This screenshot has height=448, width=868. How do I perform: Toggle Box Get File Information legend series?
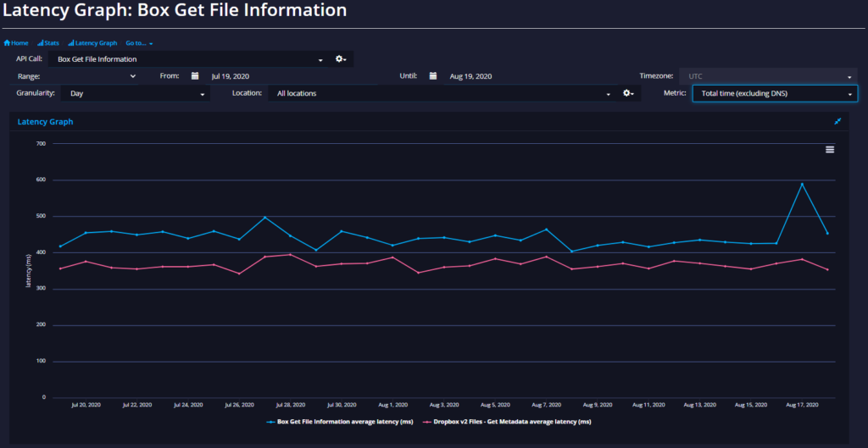(x=340, y=422)
